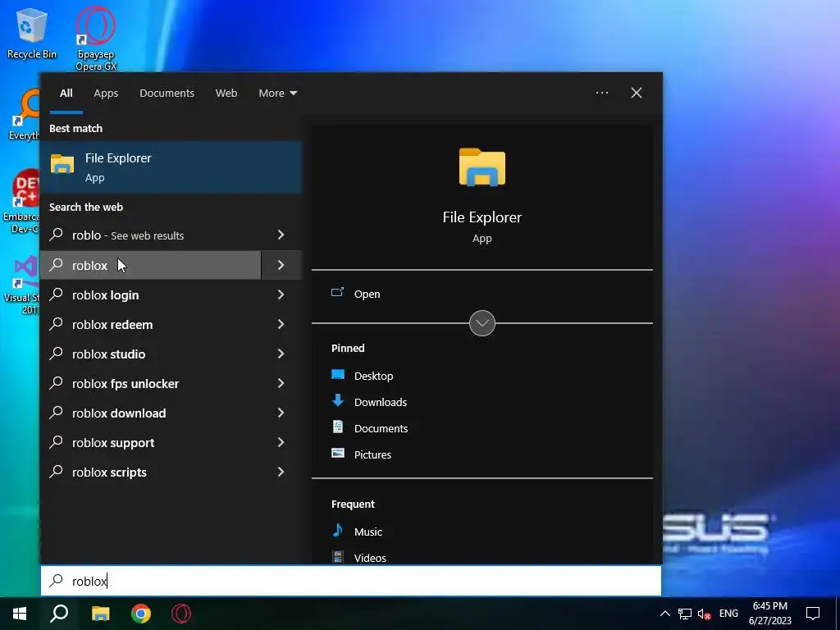The height and width of the screenshot is (630, 840).
Task: Expand the More filter dropdown
Action: [x=277, y=94]
